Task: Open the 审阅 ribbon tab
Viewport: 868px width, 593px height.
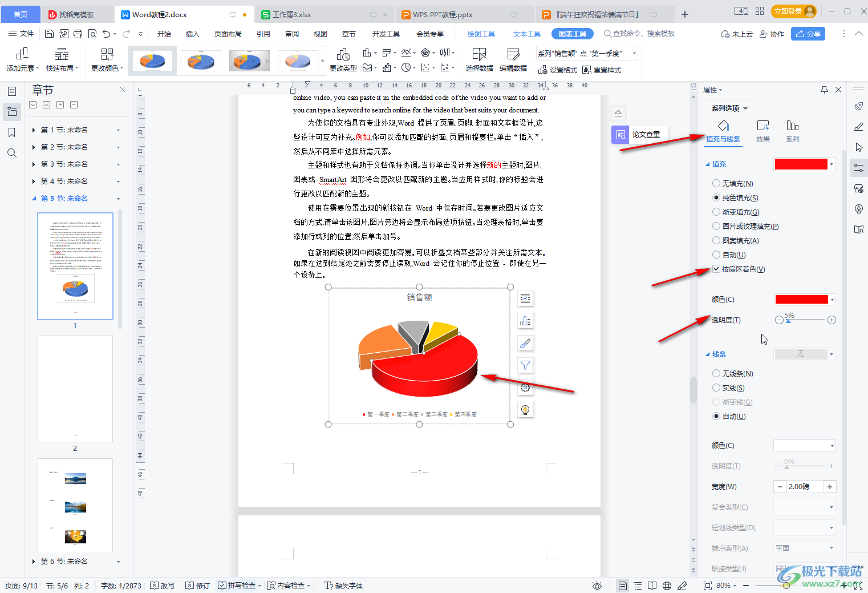Action: 292,34
